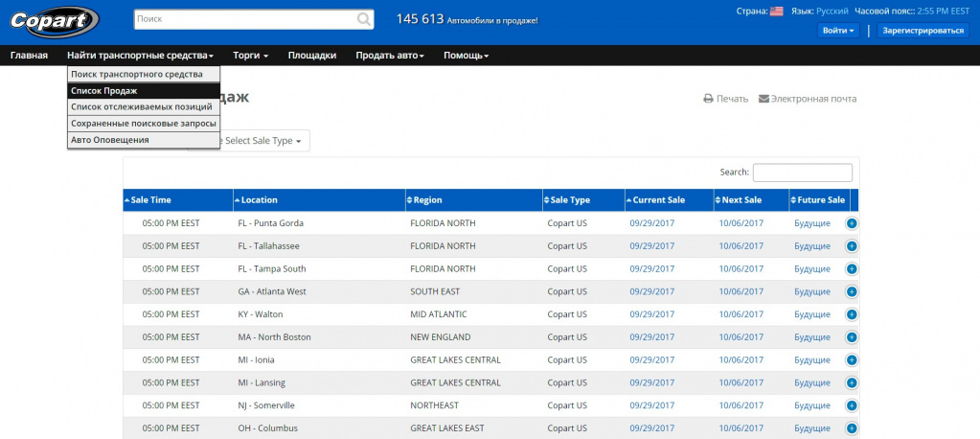Open the Главная menu item
This screenshot has width=980, height=439.
click(x=30, y=56)
